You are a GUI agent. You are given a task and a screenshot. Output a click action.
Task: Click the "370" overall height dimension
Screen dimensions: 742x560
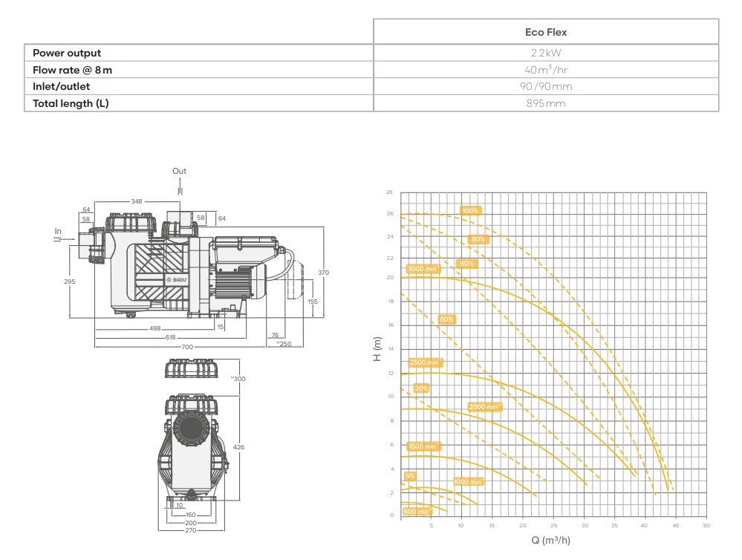click(x=323, y=273)
